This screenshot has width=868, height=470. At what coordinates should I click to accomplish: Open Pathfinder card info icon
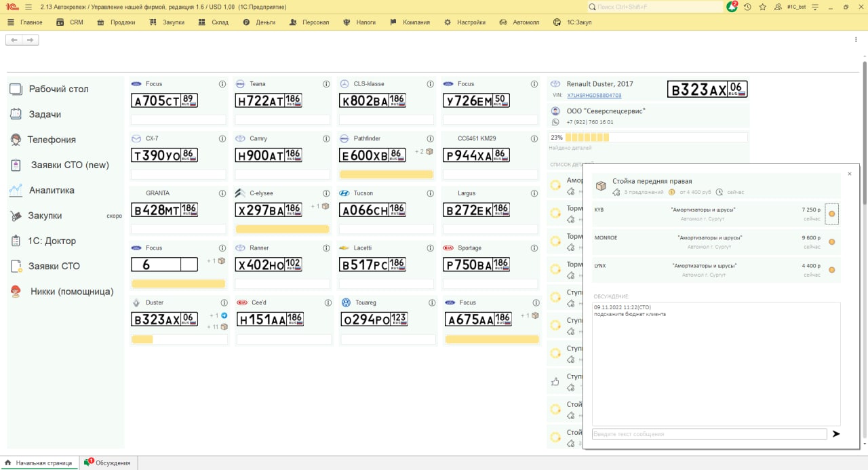click(430, 138)
